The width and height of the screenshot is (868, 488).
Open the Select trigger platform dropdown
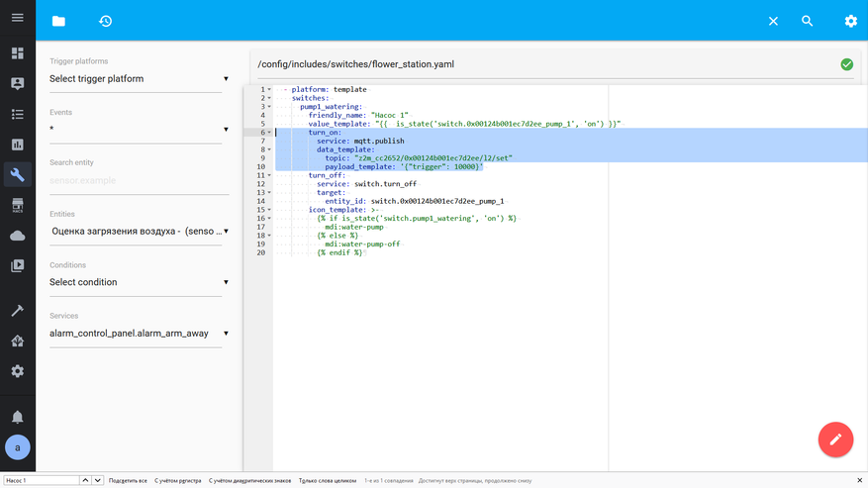(138, 79)
